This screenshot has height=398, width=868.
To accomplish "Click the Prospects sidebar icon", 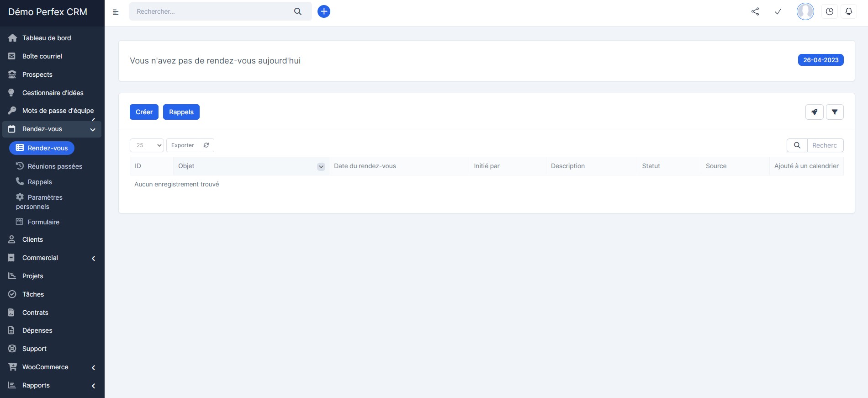I will (12, 74).
